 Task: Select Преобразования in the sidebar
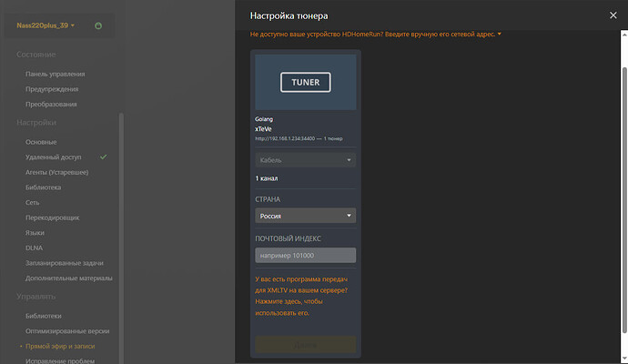pyautogui.click(x=52, y=104)
